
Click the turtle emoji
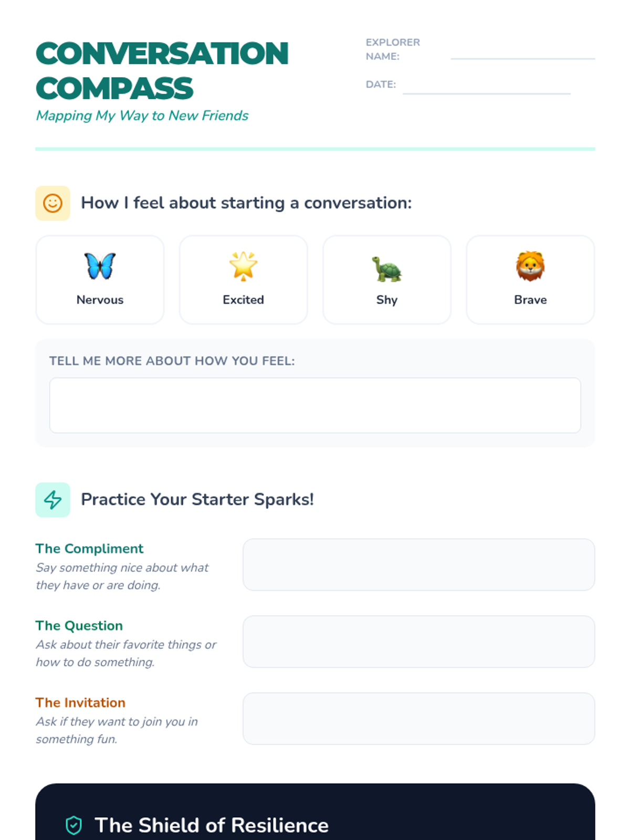(387, 268)
